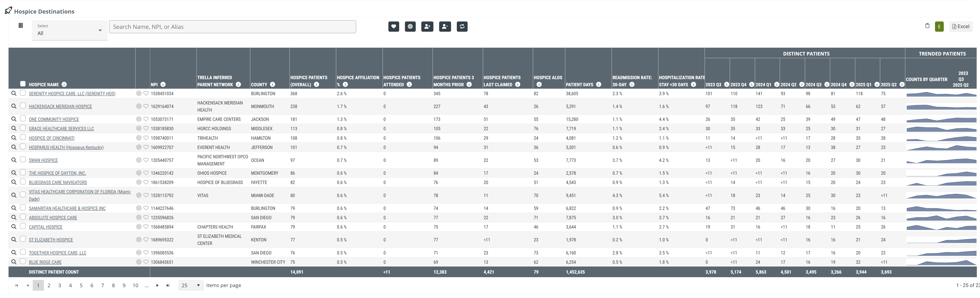
Task: Click the refresh arrows toolbar button
Action: tap(462, 27)
